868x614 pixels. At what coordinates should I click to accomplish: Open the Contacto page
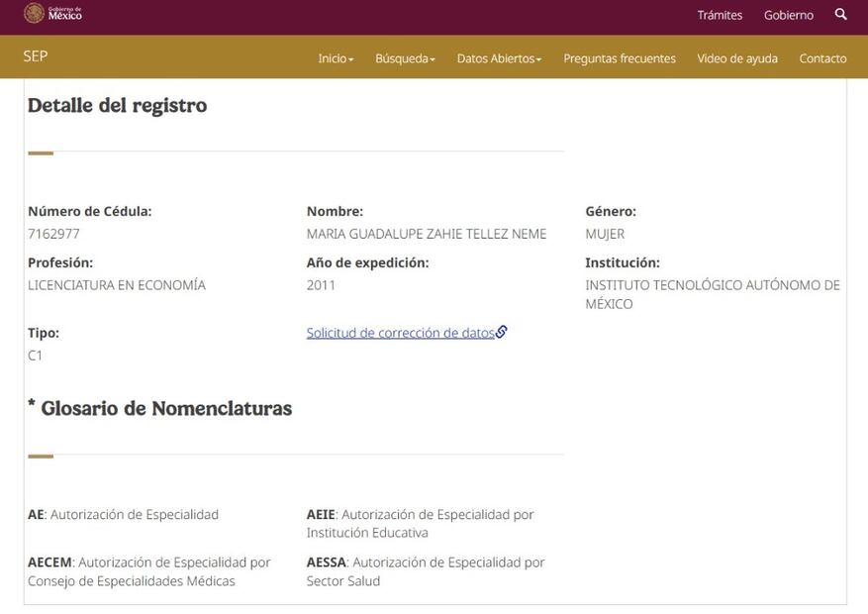point(822,58)
